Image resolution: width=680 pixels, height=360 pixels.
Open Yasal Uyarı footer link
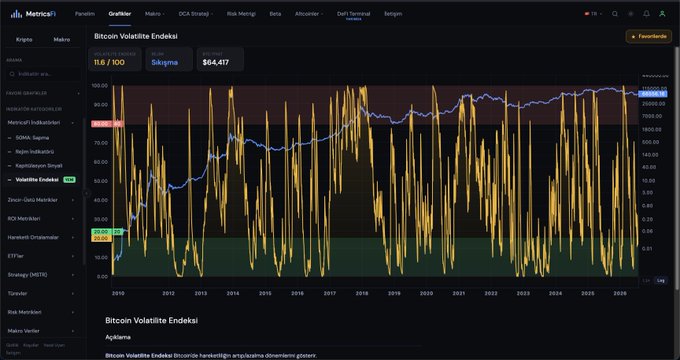54,345
